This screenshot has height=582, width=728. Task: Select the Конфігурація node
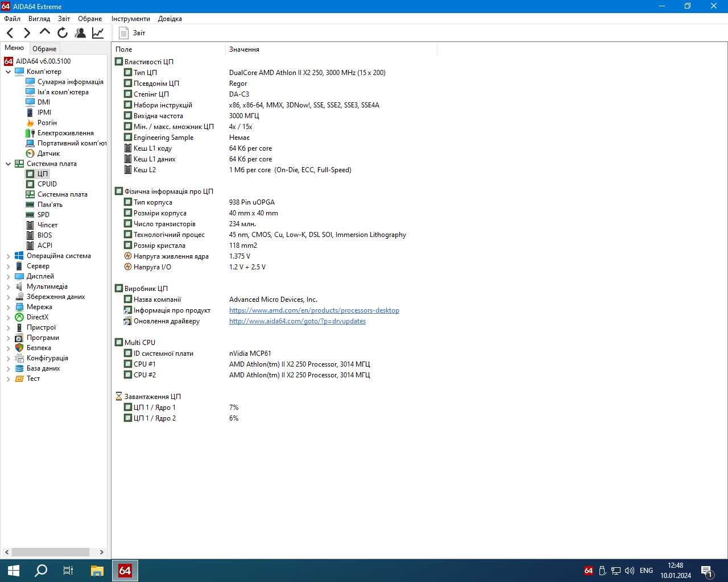point(47,358)
